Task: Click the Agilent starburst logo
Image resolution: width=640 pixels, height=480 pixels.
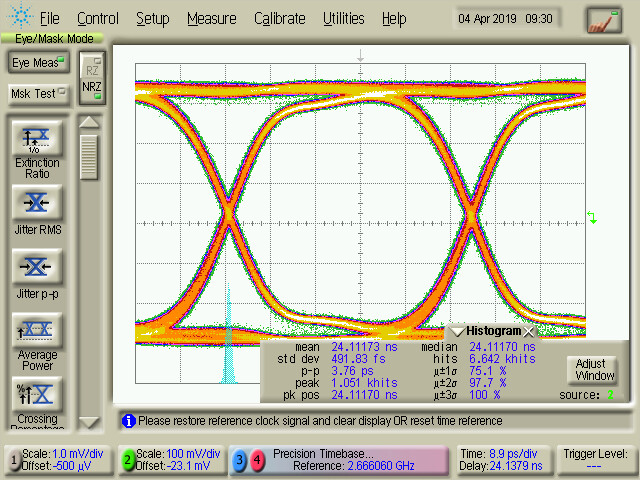Action: pyautogui.click(x=20, y=16)
